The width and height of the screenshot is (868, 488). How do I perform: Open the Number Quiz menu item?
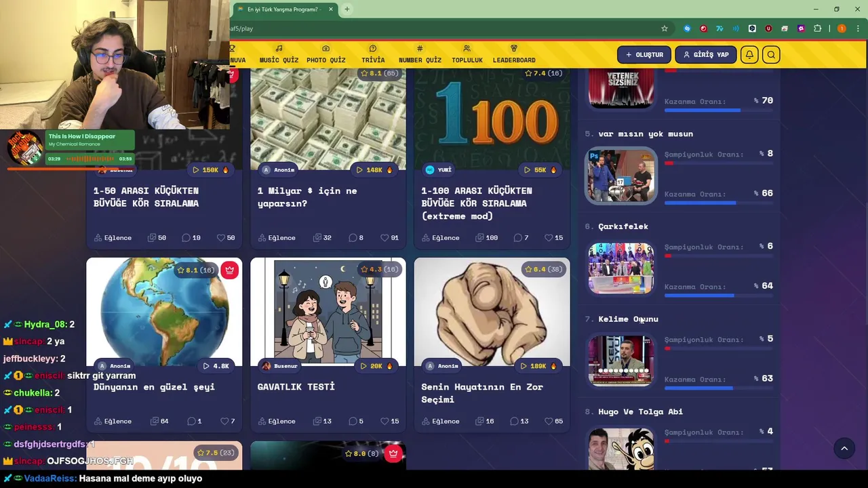point(420,55)
